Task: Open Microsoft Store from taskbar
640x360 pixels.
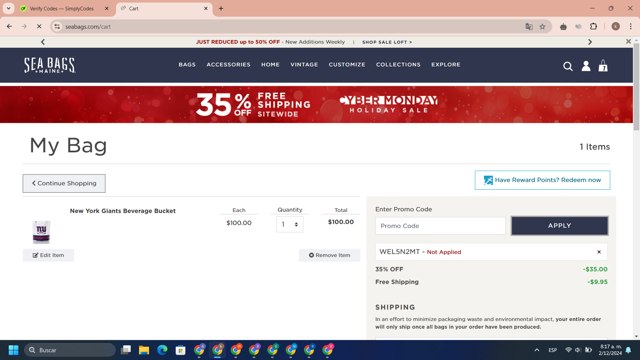Action: (x=180, y=350)
